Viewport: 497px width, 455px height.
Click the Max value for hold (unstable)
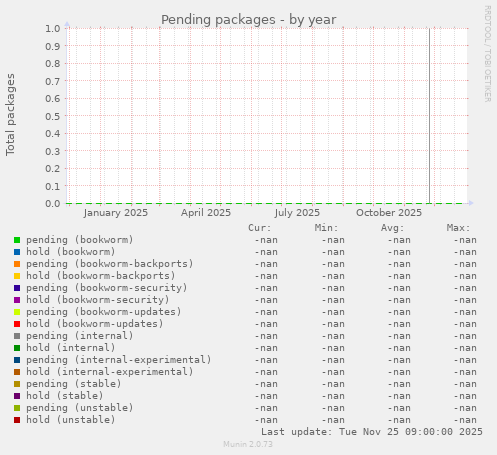point(465,420)
